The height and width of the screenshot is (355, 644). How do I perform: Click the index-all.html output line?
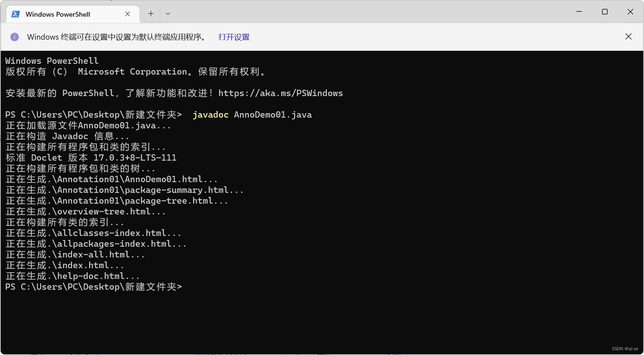pos(75,254)
